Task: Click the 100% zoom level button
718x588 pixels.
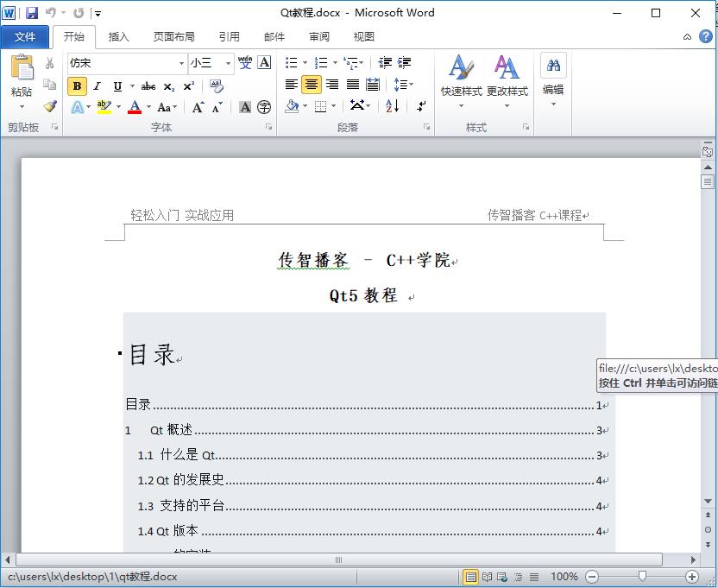Action: tap(564, 577)
